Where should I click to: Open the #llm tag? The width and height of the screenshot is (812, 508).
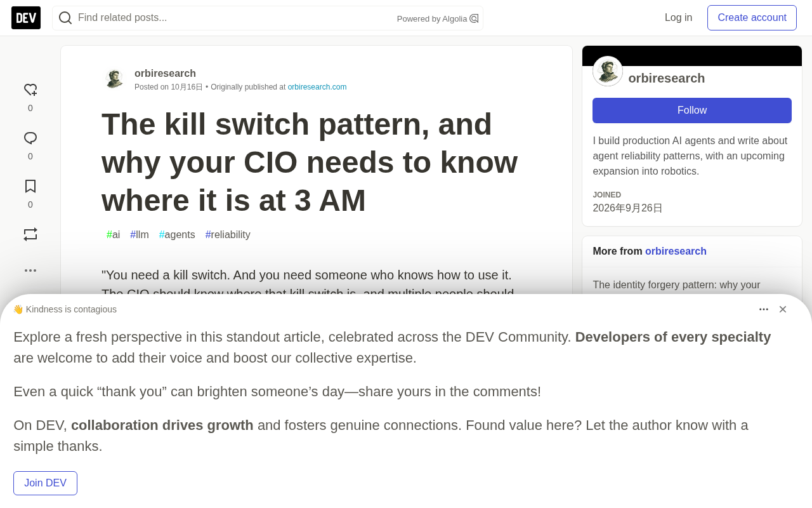140,235
